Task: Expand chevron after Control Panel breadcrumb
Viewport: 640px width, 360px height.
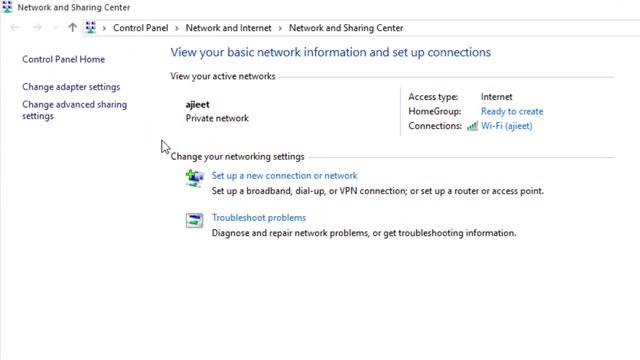Action: click(177, 28)
